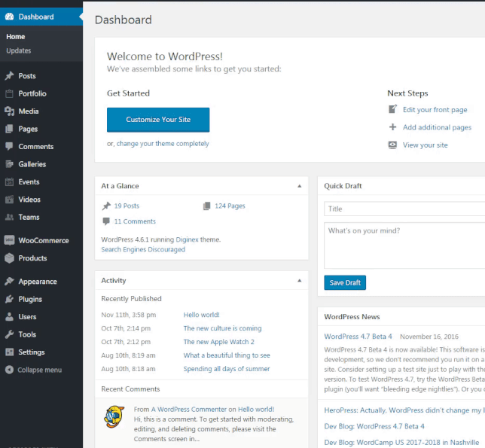Click the What's on your mind text area
This screenshot has height=448, width=485.
click(404, 245)
